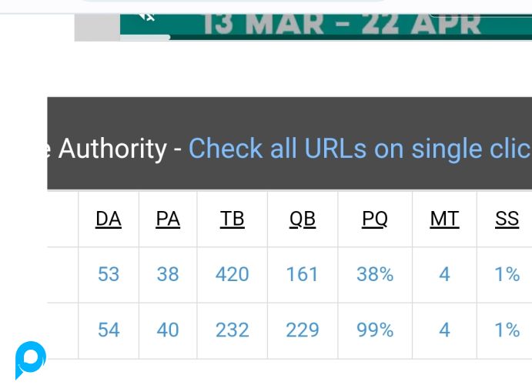Open Check all URLs on single click link
Screen dimensions: 532x392
tap(360, 149)
